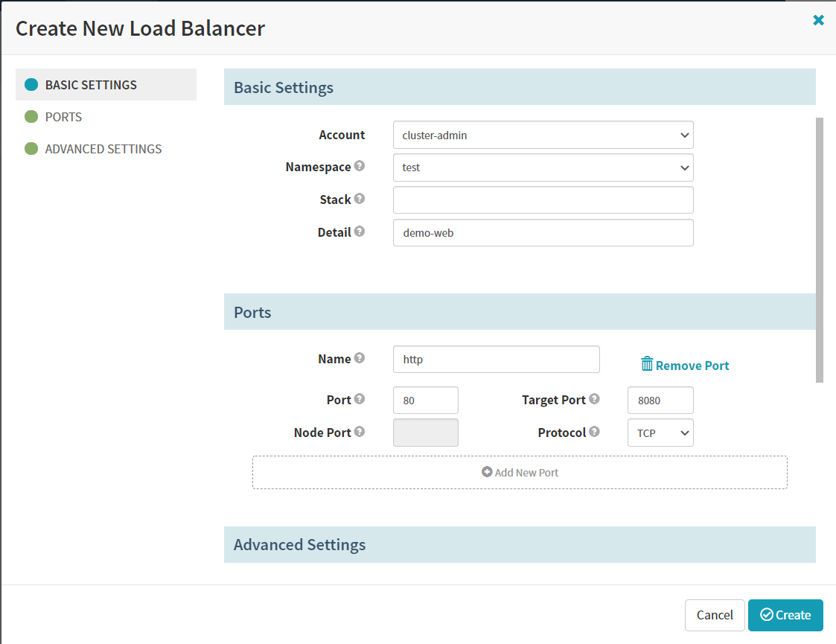Click the Target Port field containing 8080
This screenshot has width=836, height=644.
tap(660, 400)
